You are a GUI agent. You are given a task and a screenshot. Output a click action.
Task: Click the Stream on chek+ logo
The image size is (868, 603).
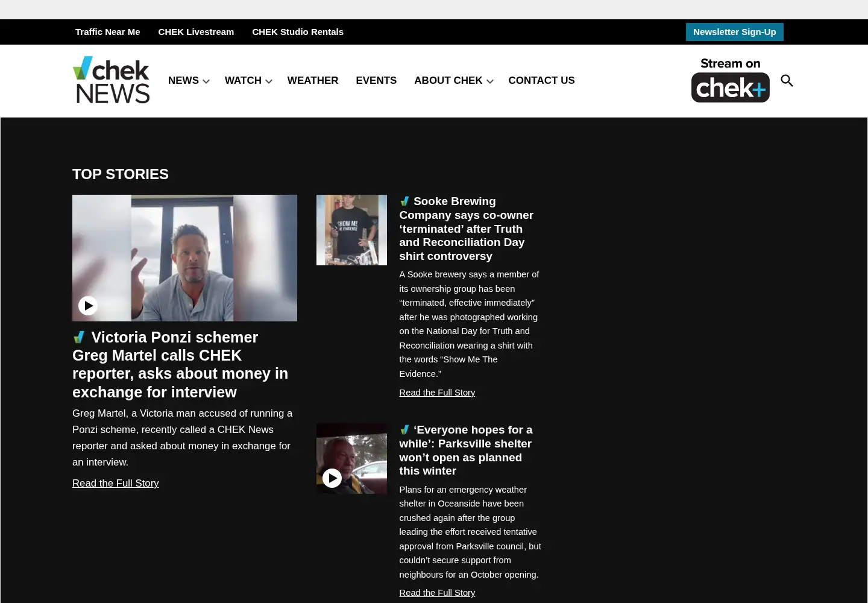click(730, 80)
